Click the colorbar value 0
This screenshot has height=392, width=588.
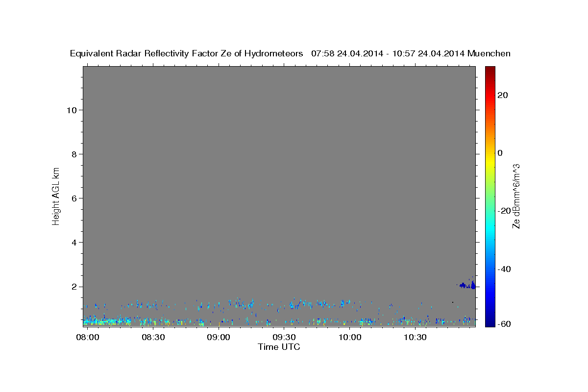click(500, 153)
